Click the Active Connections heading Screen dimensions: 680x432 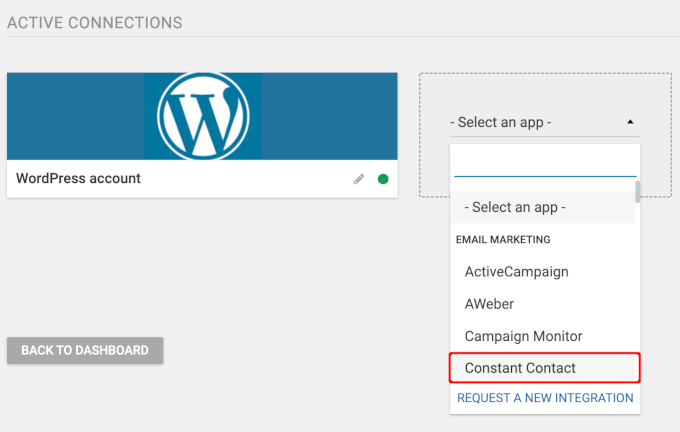point(95,21)
